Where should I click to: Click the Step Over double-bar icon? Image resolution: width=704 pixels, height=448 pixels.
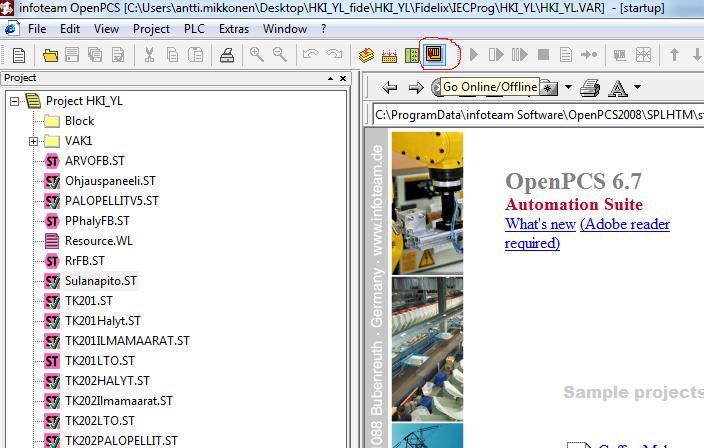[519, 55]
